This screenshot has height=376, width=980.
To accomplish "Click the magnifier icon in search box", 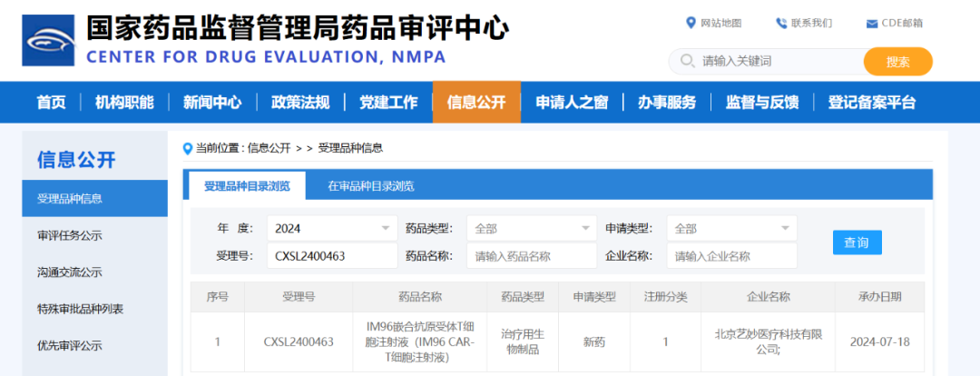I will [x=685, y=62].
